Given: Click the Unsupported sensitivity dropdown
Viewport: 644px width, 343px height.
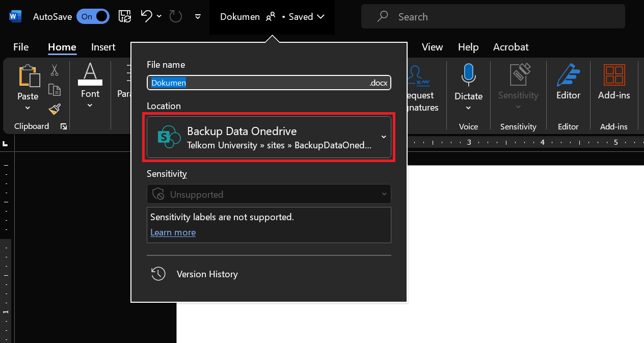Looking at the screenshot, I should click(269, 194).
